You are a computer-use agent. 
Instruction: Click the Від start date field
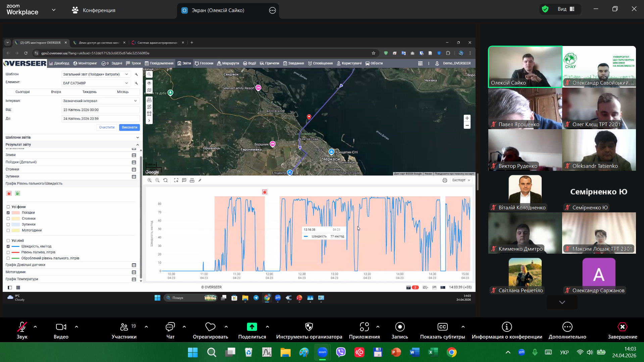click(100, 110)
